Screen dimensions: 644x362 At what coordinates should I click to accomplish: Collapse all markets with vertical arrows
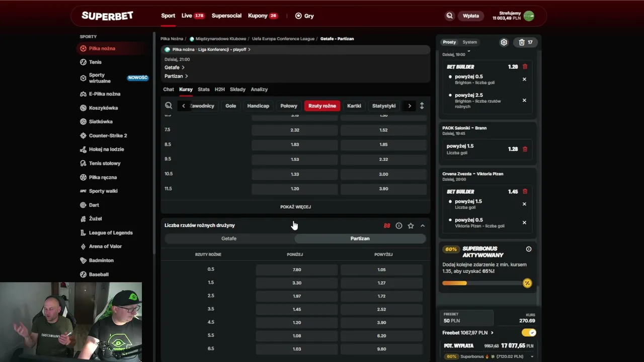coord(422,106)
